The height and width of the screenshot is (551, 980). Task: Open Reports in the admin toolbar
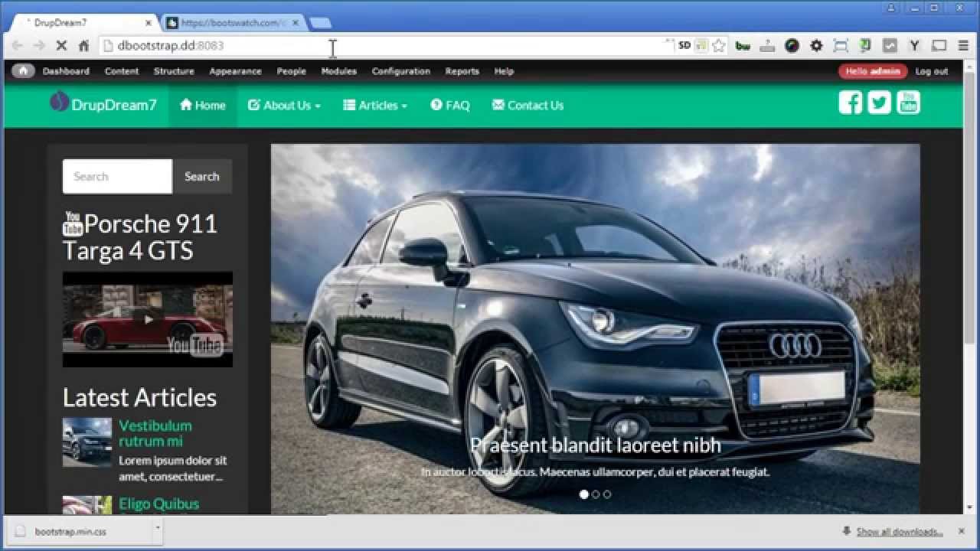tap(462, 71)
